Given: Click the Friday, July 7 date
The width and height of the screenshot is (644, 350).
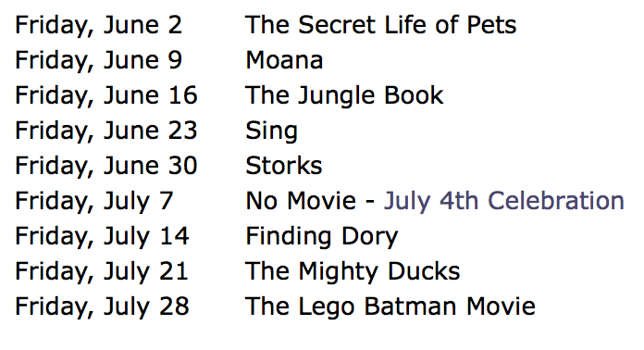Looking at the screenshot, I should pos(94,201).
